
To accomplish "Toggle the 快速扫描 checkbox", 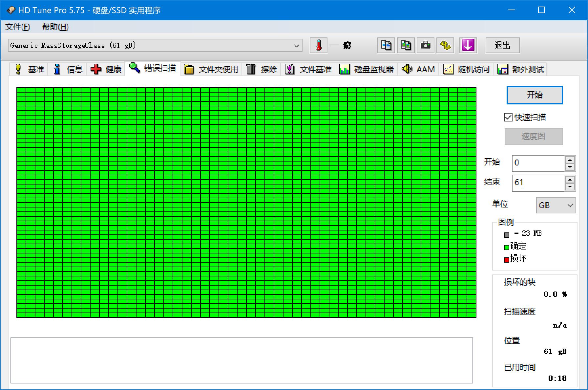I will (508, 117).
